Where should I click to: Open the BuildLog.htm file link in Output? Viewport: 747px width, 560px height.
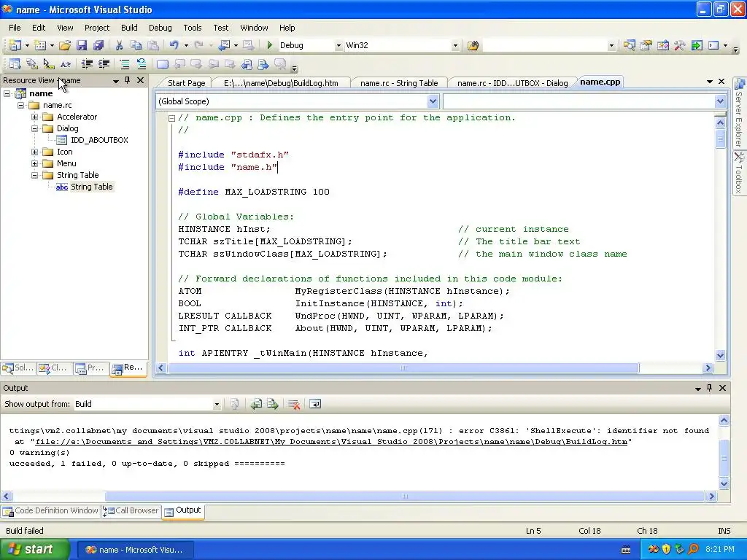[331, 441]
